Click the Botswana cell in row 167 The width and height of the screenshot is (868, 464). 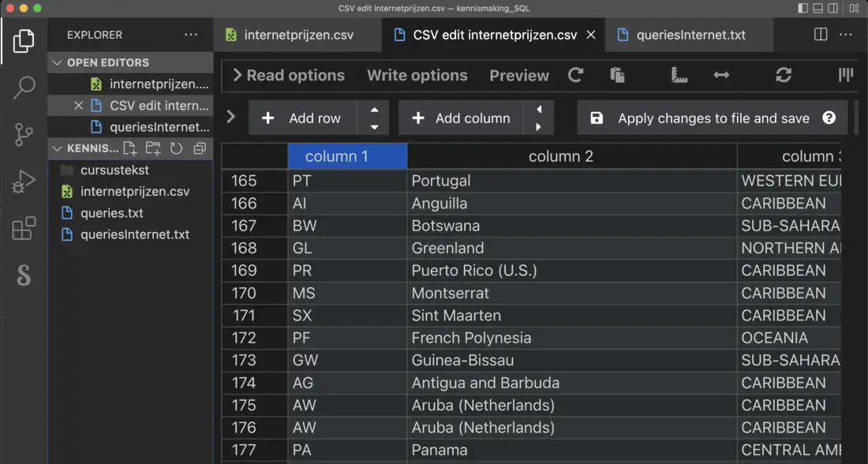pyautogui.click(x=572, y=226)
